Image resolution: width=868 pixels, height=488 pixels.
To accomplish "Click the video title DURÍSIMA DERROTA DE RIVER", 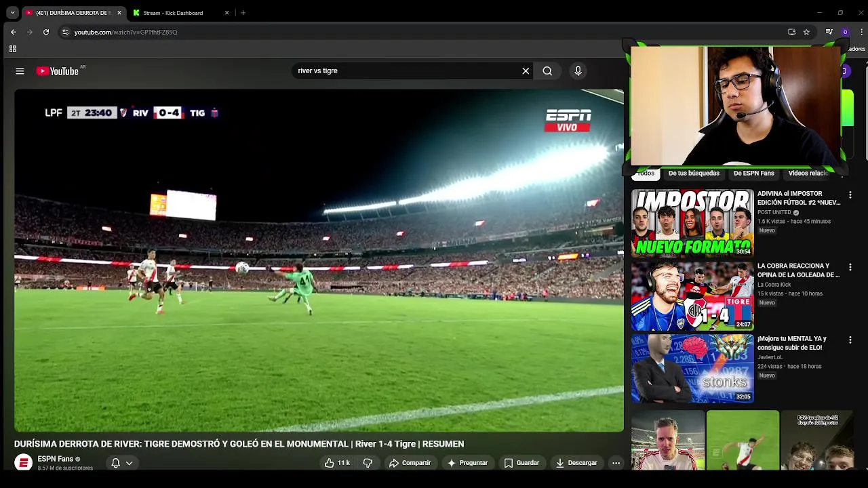I will (239, 444).
